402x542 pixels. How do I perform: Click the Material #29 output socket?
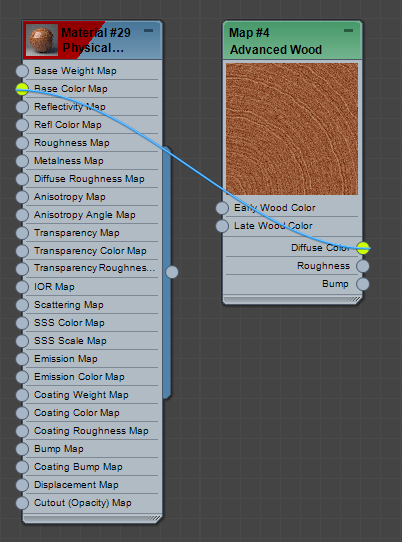pos(172,272)
